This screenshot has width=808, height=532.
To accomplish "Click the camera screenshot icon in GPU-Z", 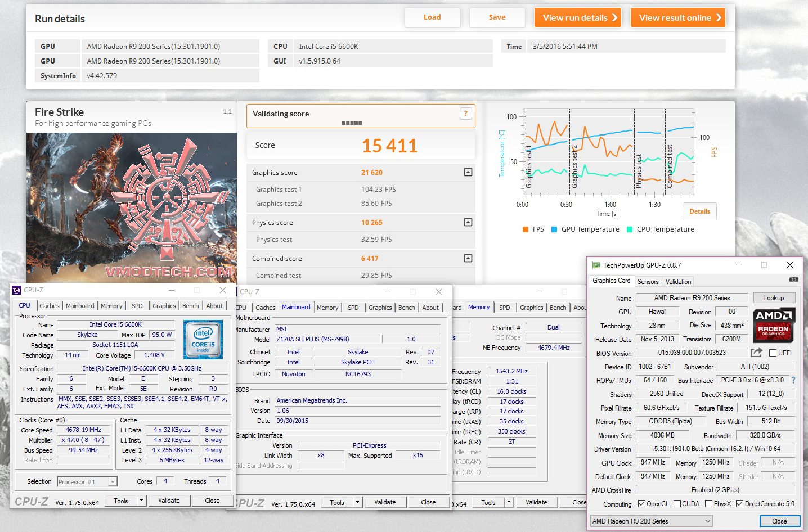I will pos(793,279).
